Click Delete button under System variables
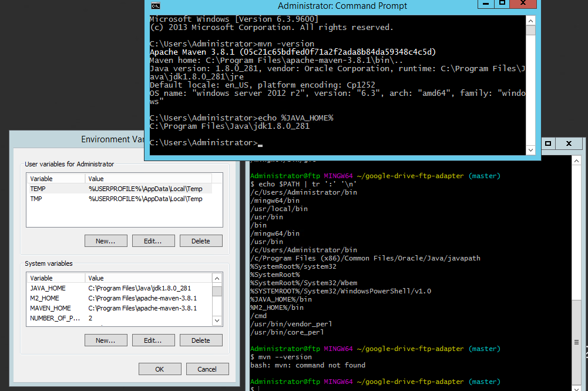 (201, 340)
